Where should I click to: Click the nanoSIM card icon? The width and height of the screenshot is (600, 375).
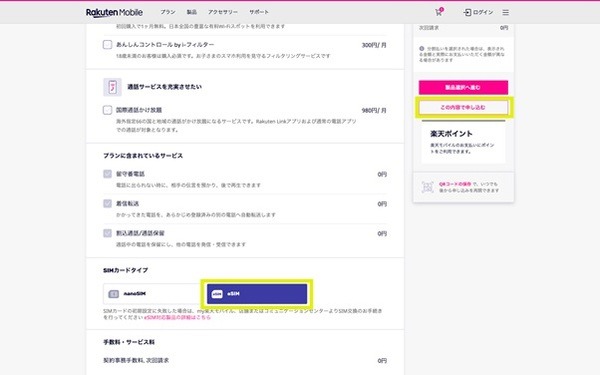coord(113,294)
